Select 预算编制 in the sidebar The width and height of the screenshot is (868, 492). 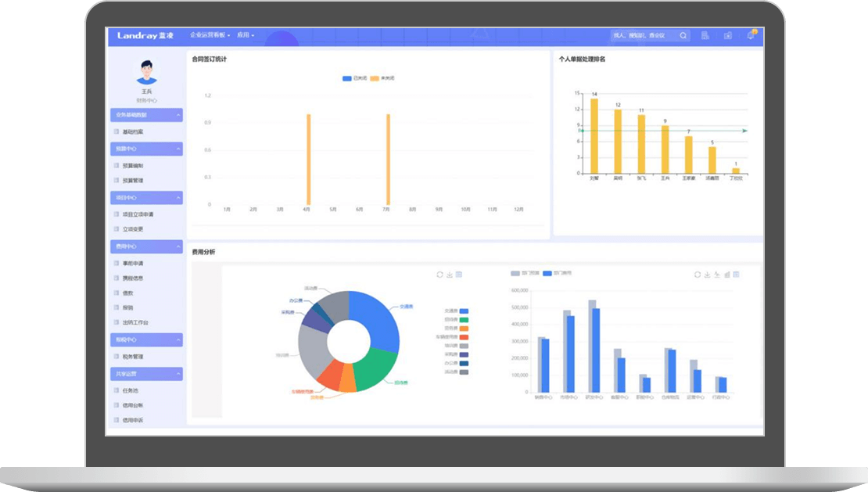tap(132, 166)
